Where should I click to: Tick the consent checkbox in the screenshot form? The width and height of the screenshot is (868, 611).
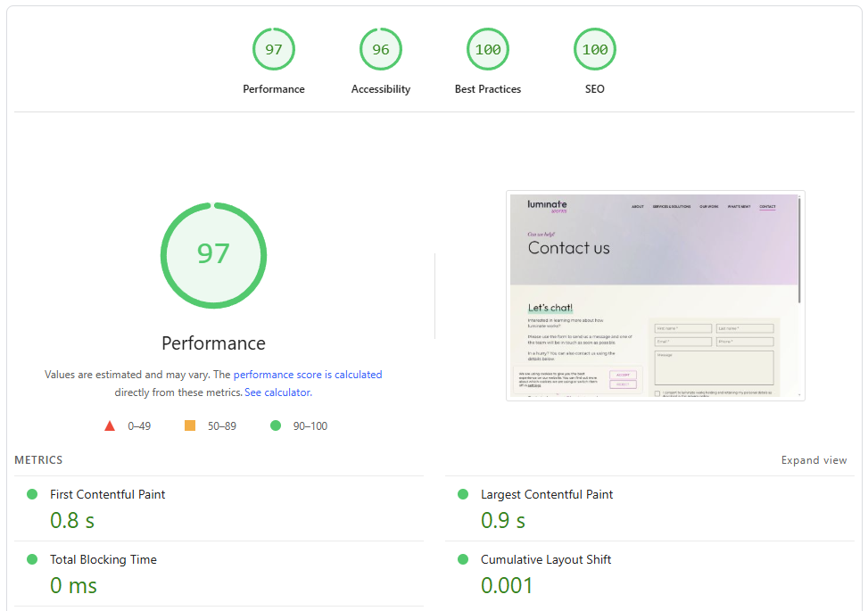pyautogui.click(x=657, y=393)
